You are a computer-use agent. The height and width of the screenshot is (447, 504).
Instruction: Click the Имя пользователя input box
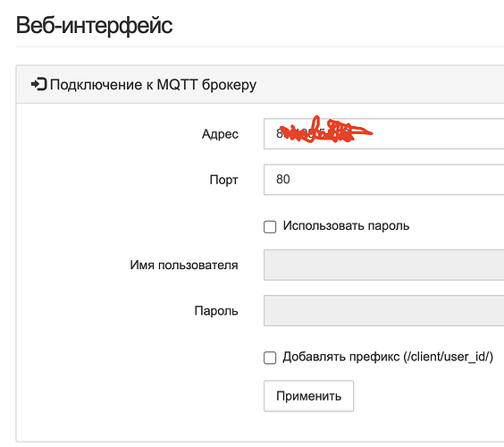tap(383, 265)
